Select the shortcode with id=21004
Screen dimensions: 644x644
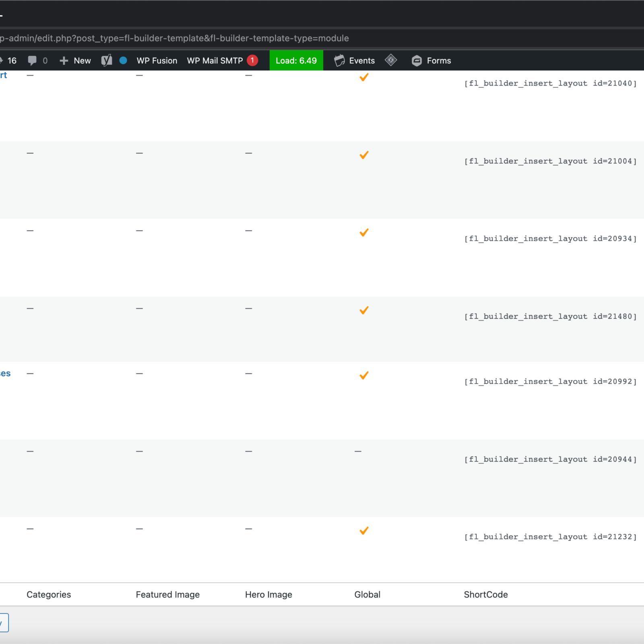pyautogui.click(x=550, y=161)
